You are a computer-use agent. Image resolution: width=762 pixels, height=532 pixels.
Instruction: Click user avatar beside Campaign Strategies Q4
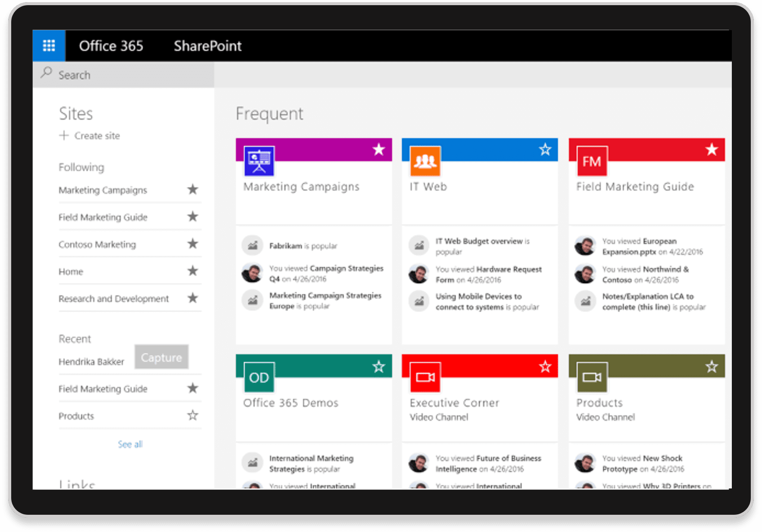point(253,272)
